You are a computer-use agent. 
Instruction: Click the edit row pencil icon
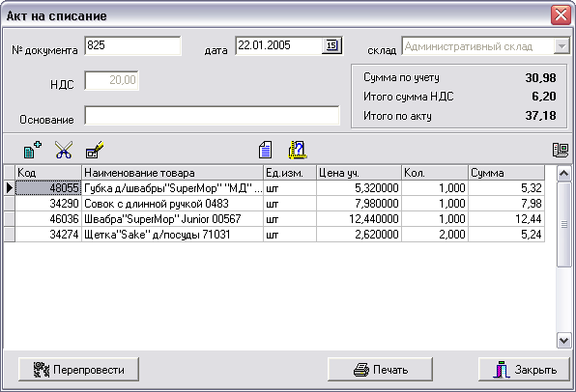[95, 150]
